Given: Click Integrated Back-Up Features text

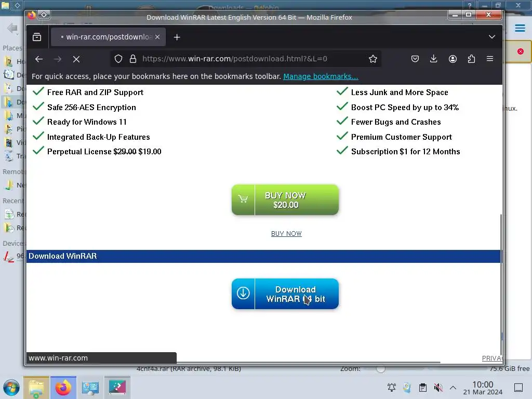Looking at the screenshot, I should 98,137.
